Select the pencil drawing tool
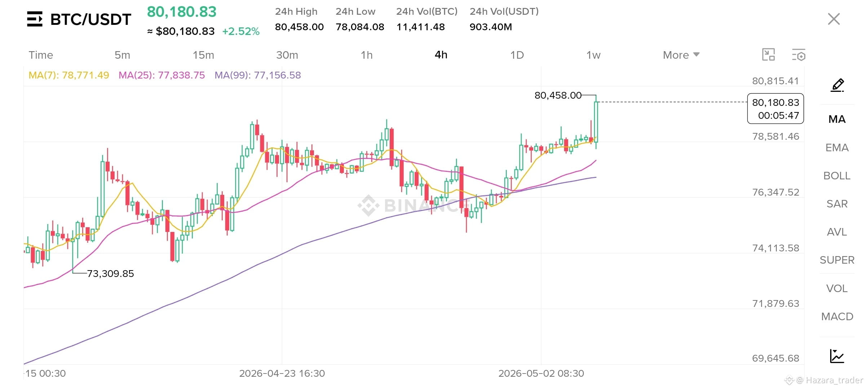Viewport: 868px width, 389px height. pos(837,85)
